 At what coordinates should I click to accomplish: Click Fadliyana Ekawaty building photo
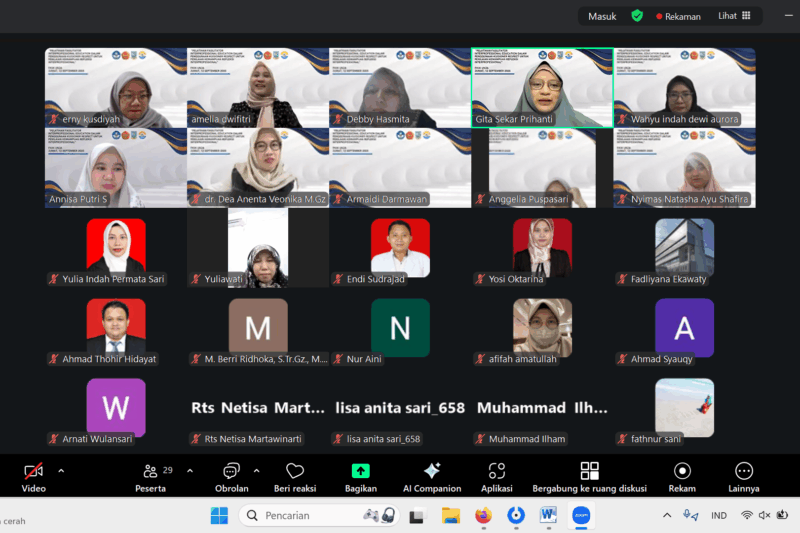click(685, 248)
